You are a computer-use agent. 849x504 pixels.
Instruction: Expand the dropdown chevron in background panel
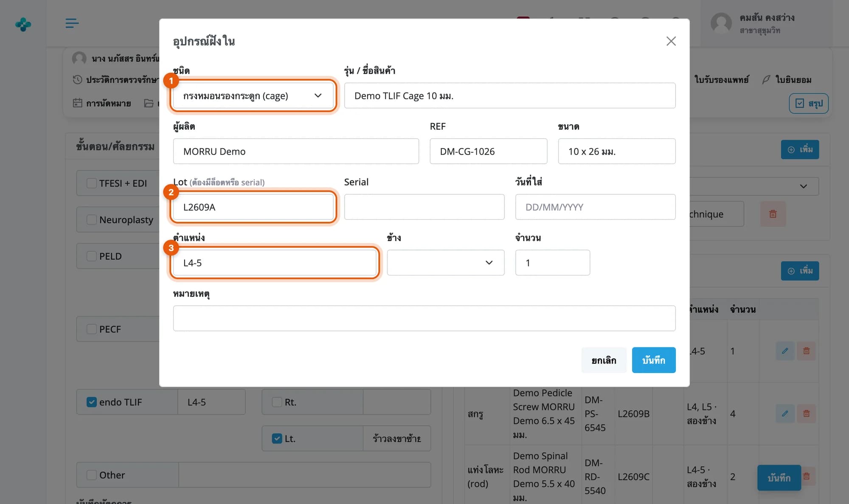(803, 186)
